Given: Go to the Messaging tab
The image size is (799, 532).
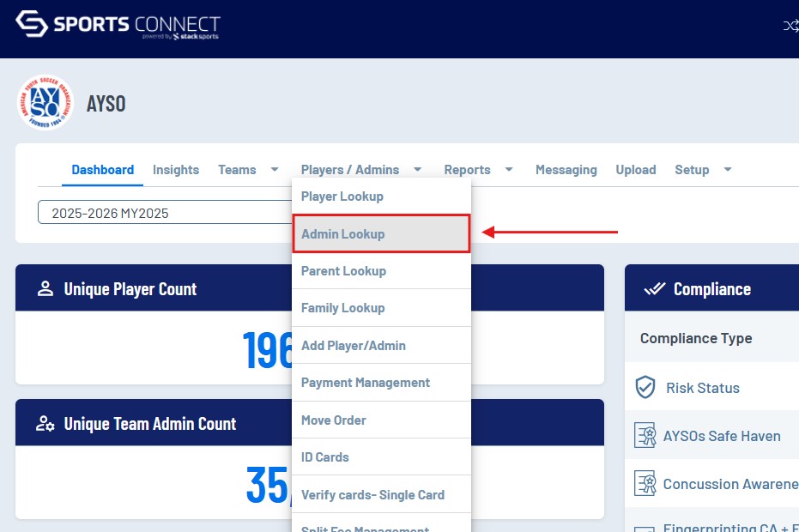Looking at the screenshot, I should 566,170.
